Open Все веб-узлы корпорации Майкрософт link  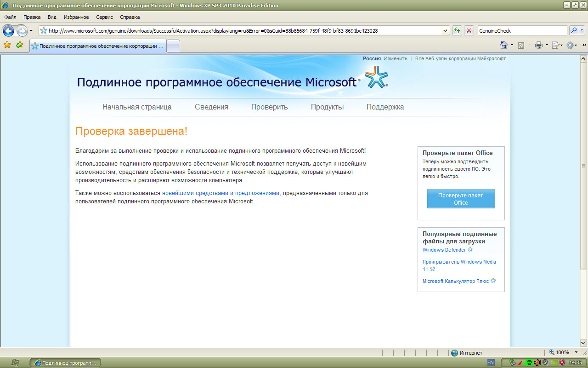point(460,58)
